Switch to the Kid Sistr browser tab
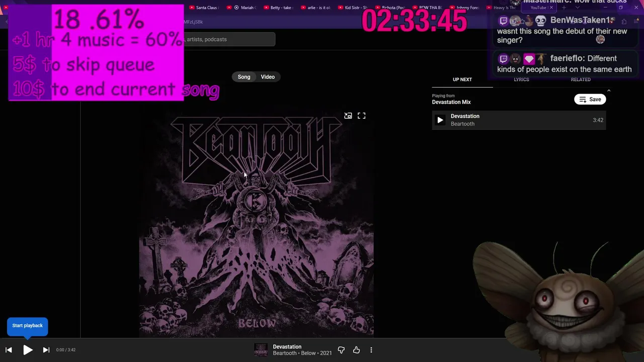Viewport: 644px width, 362px height. [354, 8]
